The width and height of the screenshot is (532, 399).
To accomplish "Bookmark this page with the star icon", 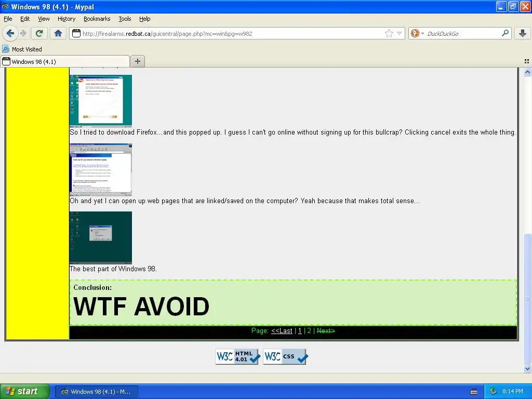I will pos(389,33).
